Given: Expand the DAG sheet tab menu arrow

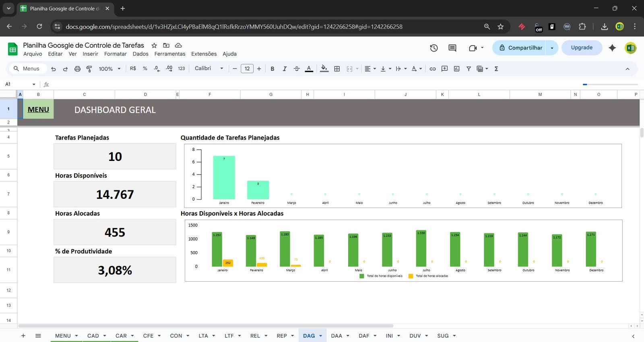Looking at the screenshot, I should pyautogui.click(x=321, y=336).
